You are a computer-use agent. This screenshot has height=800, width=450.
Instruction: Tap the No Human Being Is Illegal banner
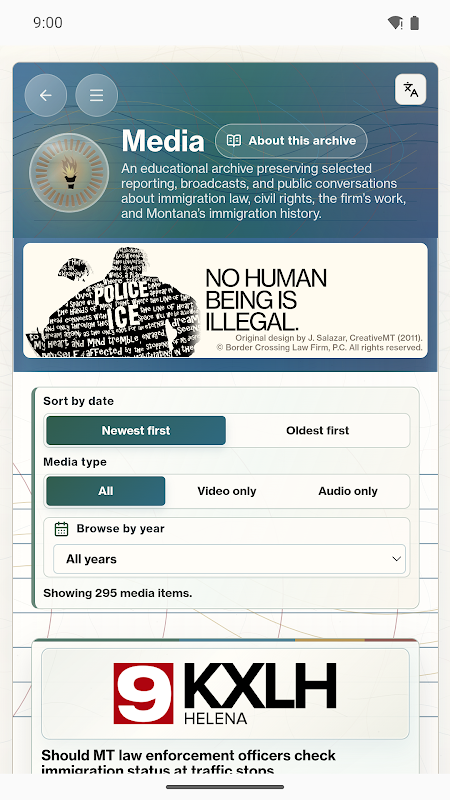[225, 301]
